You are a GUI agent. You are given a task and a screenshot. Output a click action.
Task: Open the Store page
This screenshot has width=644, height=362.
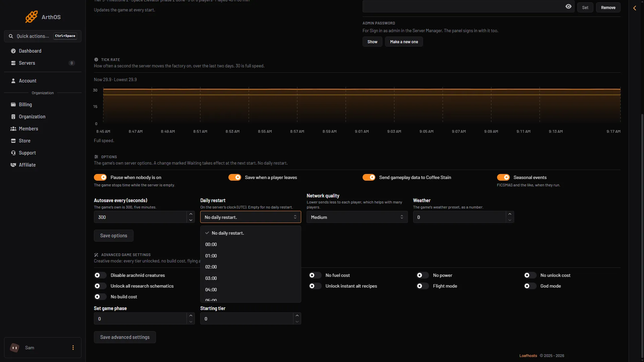click(43, 141)
